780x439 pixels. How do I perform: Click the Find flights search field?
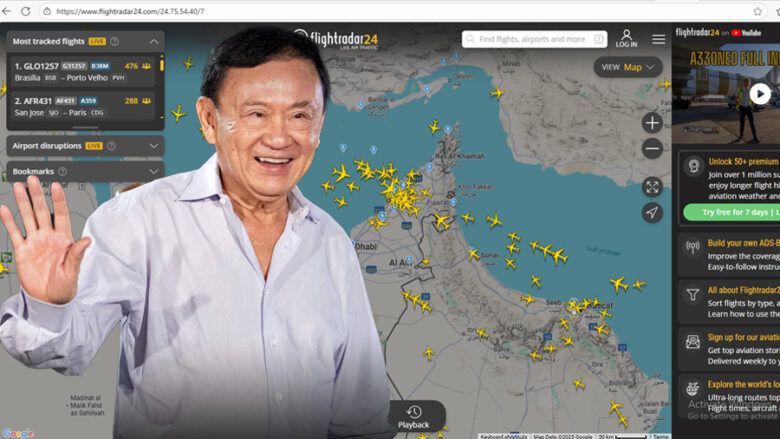pos(534,39)
